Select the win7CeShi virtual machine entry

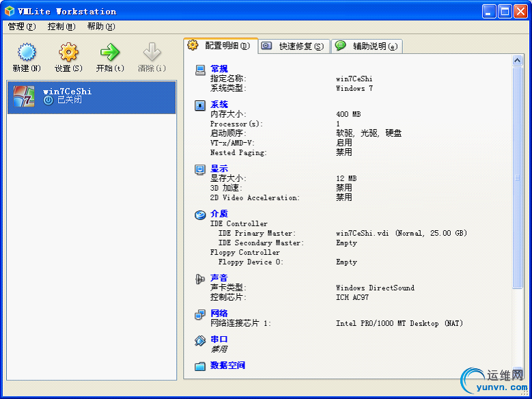tap(92, 97)
